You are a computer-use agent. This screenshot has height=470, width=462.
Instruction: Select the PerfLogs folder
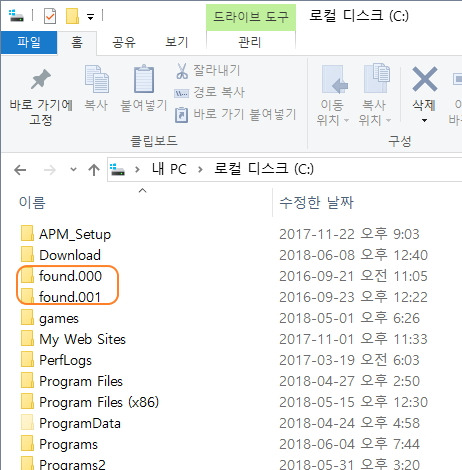click(65, 360)
